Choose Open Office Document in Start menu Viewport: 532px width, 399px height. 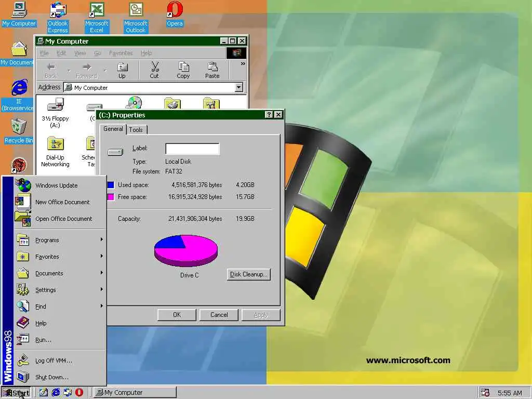(x=60, y=219)
